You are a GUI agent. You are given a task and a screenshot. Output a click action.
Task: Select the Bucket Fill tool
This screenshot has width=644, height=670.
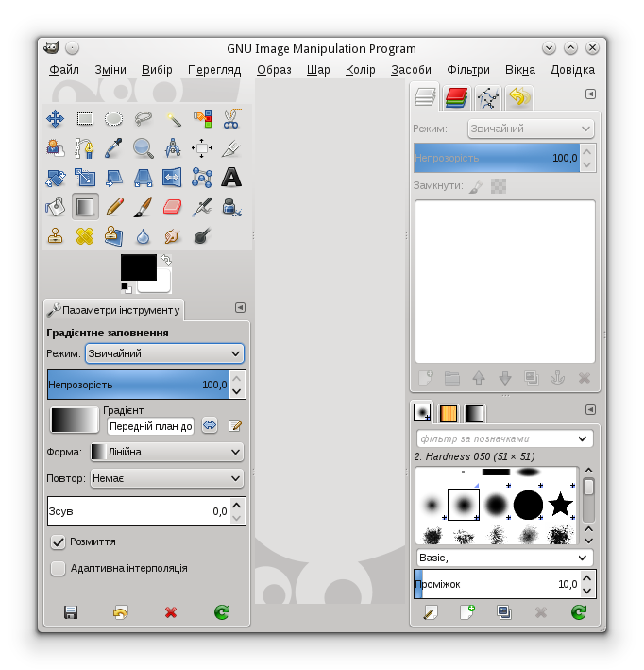(x=56, y=207)
